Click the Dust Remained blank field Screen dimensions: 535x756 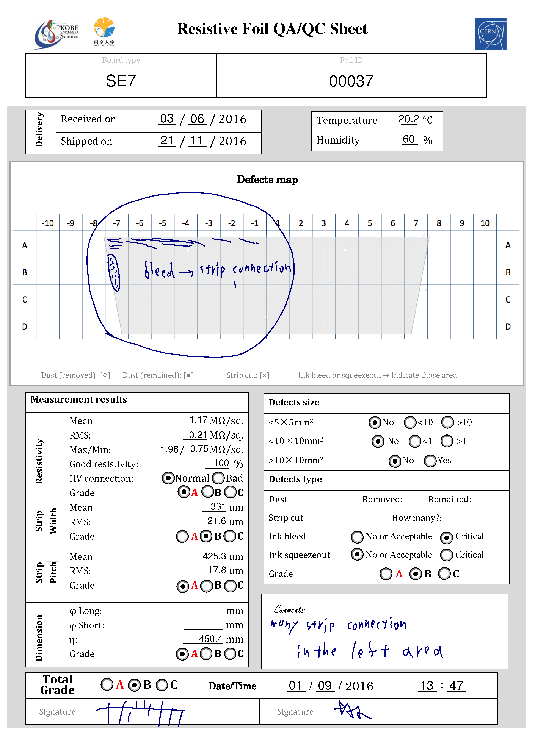[x=480, y=500]
